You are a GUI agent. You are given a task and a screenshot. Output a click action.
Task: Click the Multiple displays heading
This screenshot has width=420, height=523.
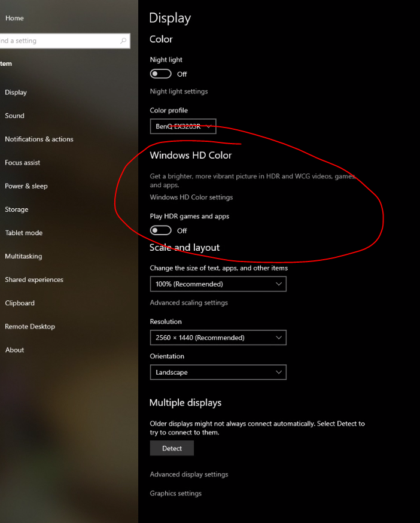(185, 403)
